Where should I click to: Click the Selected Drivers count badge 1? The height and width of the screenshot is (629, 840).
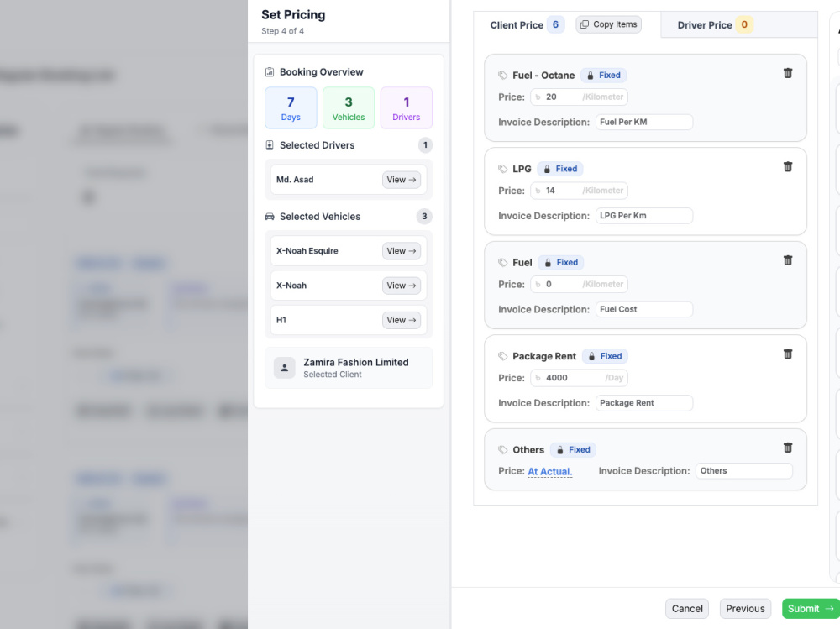click(x=425, y=145)
